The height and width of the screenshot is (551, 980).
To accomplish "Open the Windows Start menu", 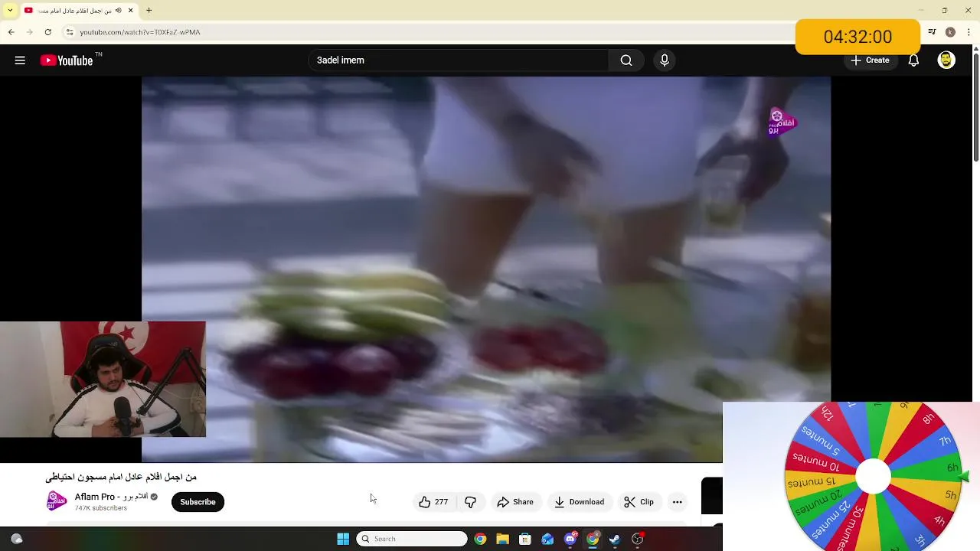I will pos(343,539).
